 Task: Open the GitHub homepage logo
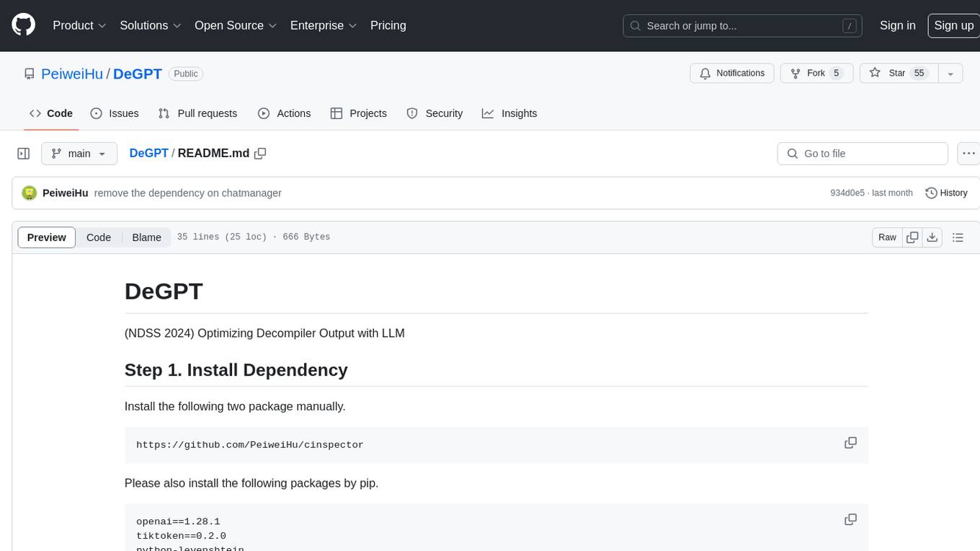tap(23, 25)
